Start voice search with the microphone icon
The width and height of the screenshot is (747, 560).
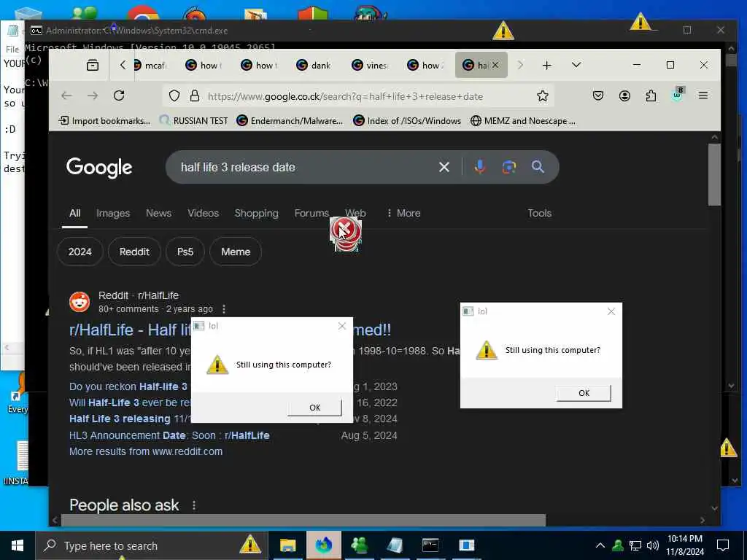[480, 167]
